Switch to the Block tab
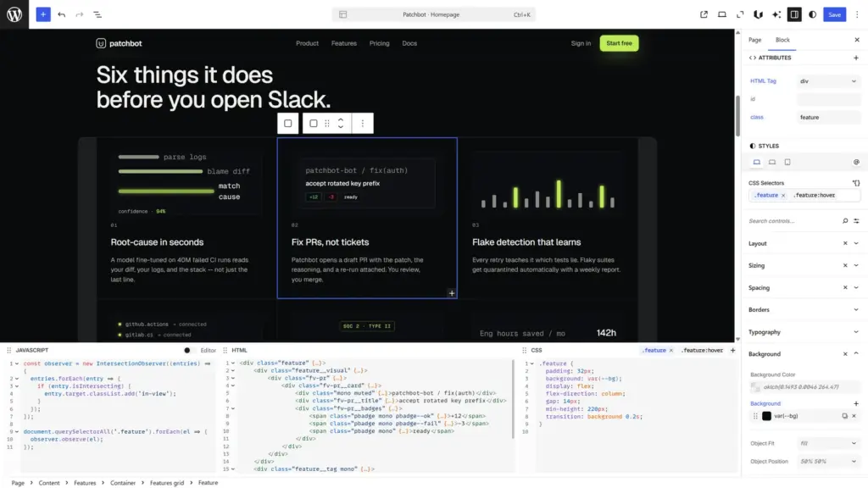 coord(782,40)
